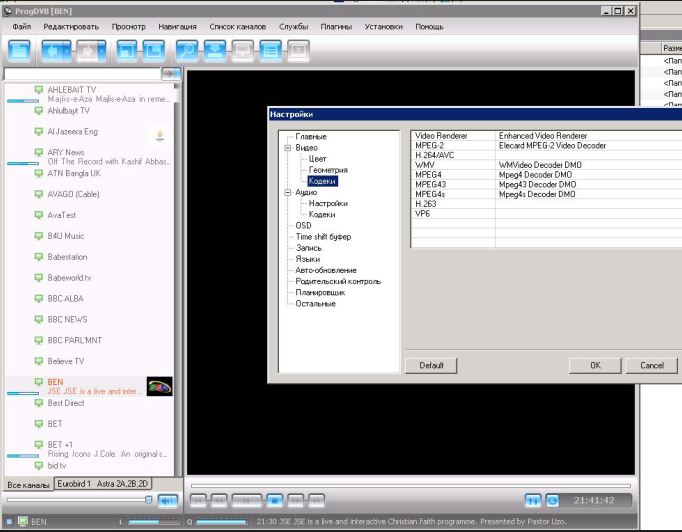The height and width of the screenshot is (532, 682).
Task: Select Геометрия in the settings tree
Action: pyautogui.click(x=327, y=170)
